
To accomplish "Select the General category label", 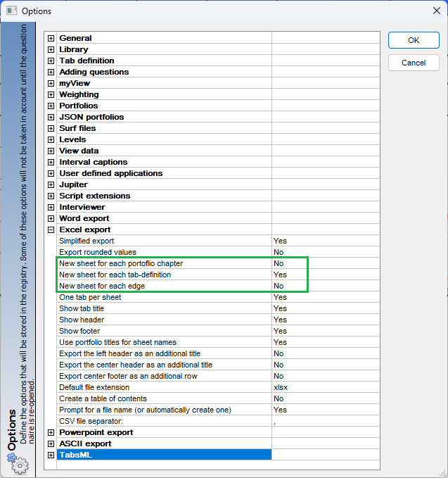I will pos(75,38).
